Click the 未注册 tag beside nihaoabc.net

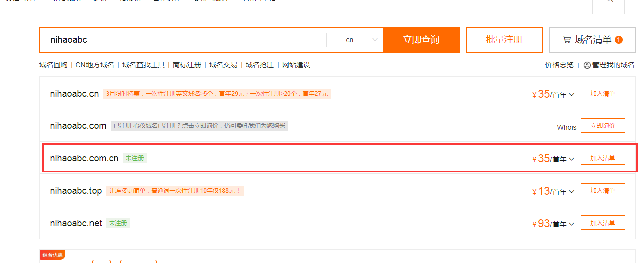[x=118, y=223]
